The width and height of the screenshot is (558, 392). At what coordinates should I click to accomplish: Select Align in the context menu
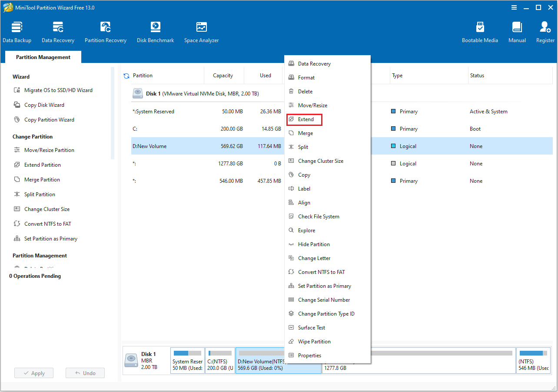pos(327,203)
